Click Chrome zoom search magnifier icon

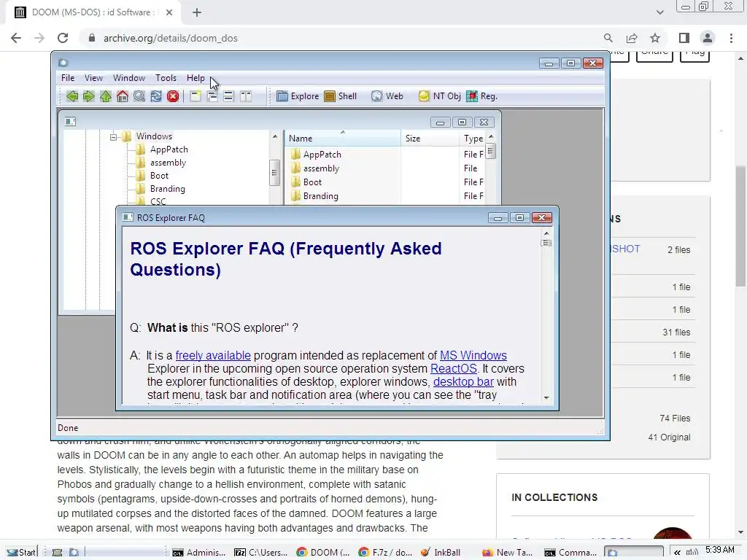[x=608, y=38]
